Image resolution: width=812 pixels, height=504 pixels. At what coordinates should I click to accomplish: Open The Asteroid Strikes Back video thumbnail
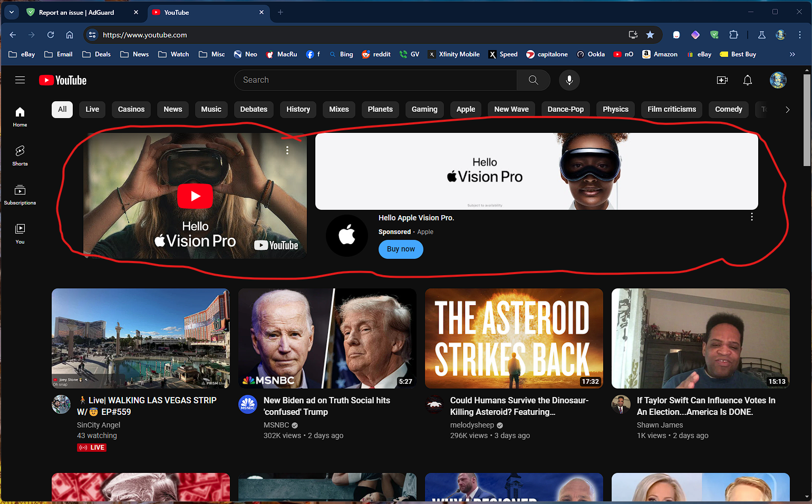pyautogui.click(x=514, y=338)
